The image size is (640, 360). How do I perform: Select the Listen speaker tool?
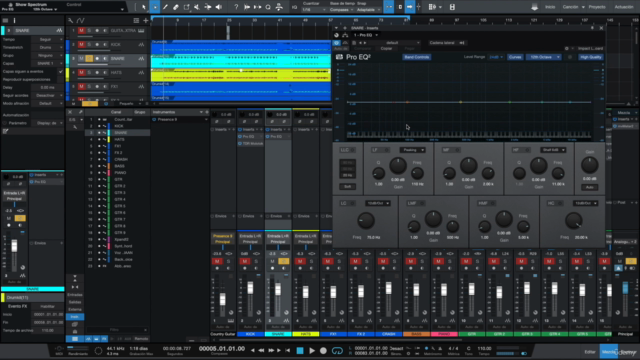pyautogui.click(x=219, y=7)
